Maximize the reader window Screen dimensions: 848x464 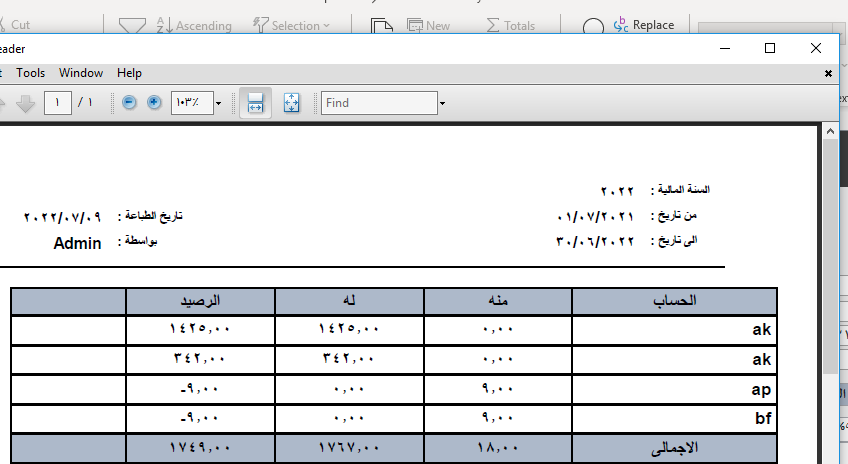click(770, 48)
